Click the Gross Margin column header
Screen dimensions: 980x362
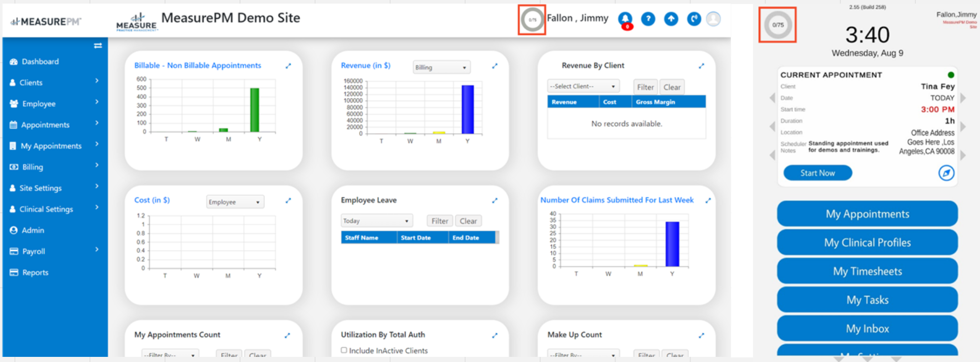pos(668,102)
